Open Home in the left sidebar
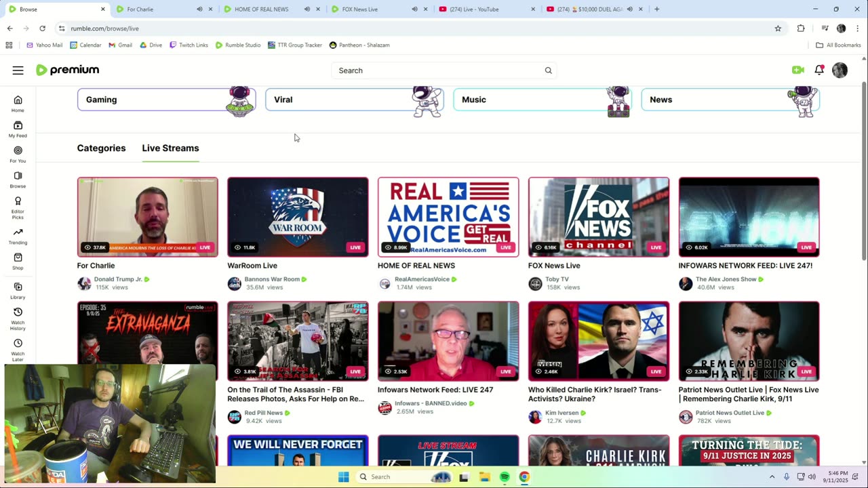868x488 pixels. (x=18, y=104)
